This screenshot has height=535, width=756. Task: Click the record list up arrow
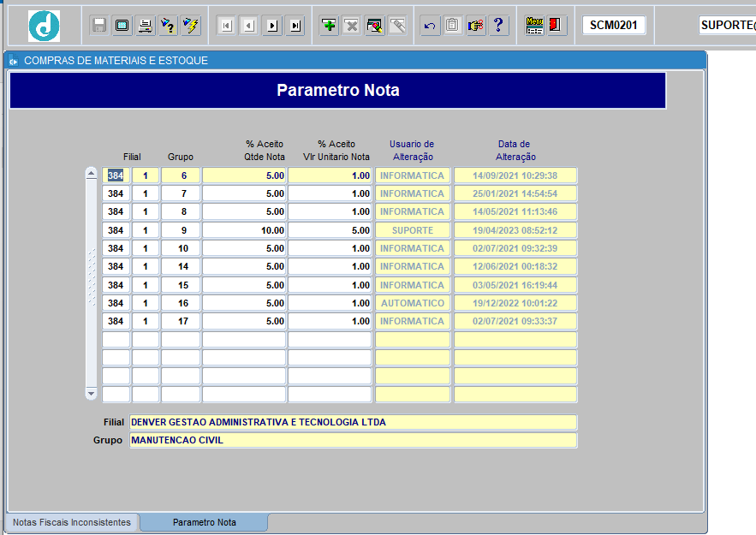[91, 174]
